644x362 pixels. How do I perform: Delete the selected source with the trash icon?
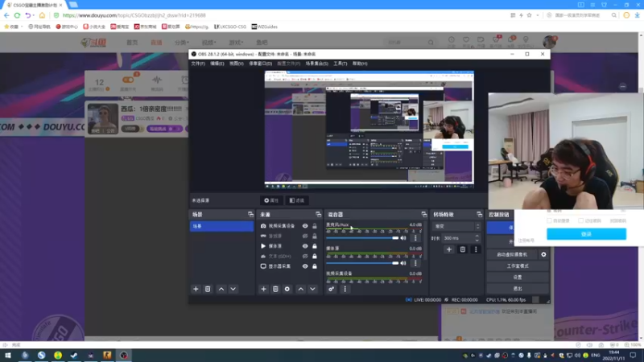coord(275,289)
